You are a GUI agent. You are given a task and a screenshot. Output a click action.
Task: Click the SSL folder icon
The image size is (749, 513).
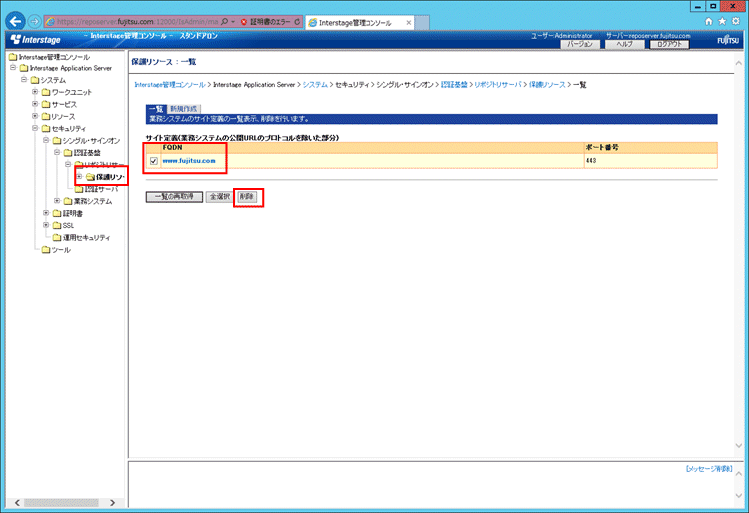[57, 225]
